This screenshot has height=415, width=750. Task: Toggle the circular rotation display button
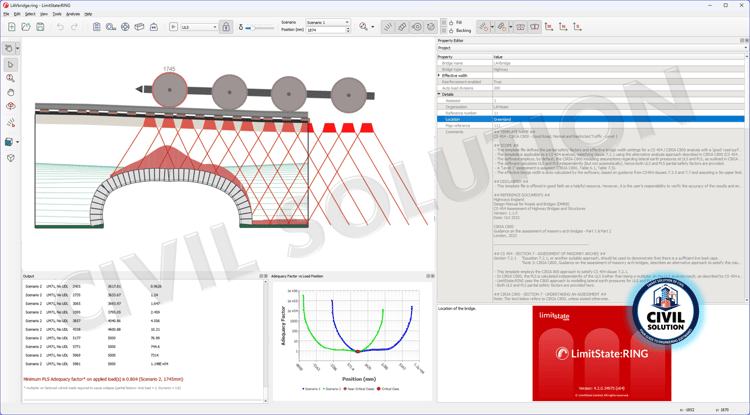click(430, 27)
